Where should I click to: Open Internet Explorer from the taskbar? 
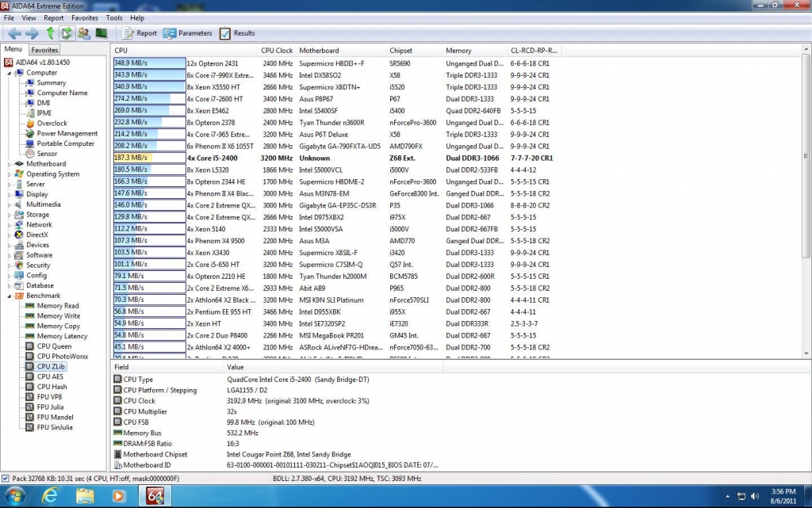[49, 496]
